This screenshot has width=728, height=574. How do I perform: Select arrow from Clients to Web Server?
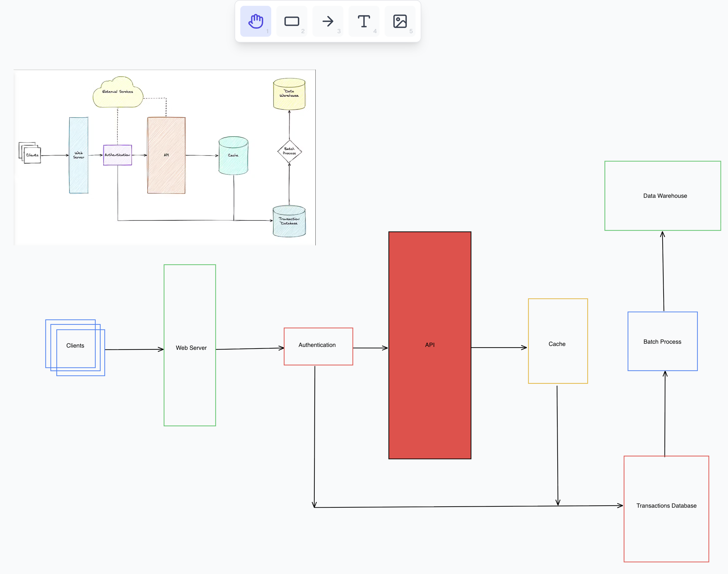pyautogui.click(x=134, y=349)
